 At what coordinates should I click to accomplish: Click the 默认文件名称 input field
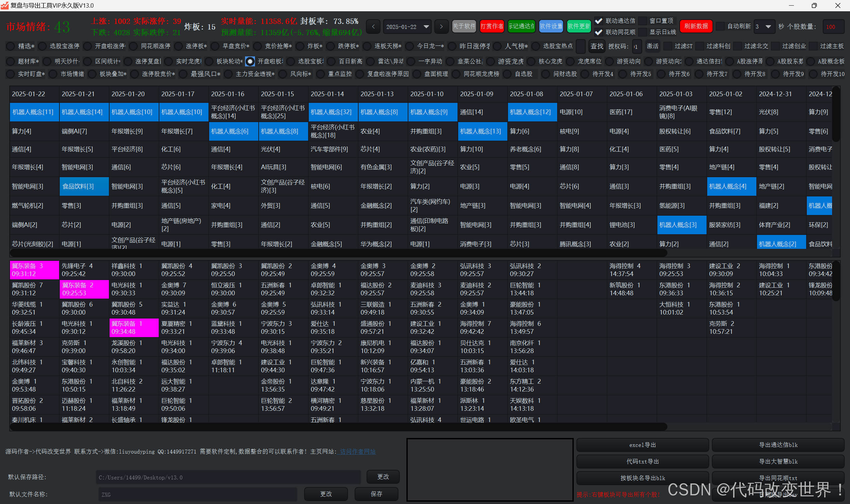(x=198, y=494)
